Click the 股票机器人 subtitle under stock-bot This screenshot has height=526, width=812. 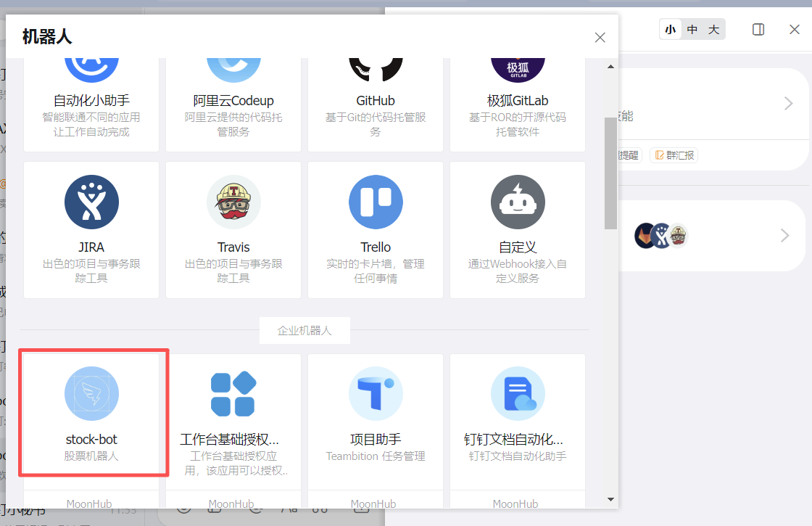click(x=91, y=456)
